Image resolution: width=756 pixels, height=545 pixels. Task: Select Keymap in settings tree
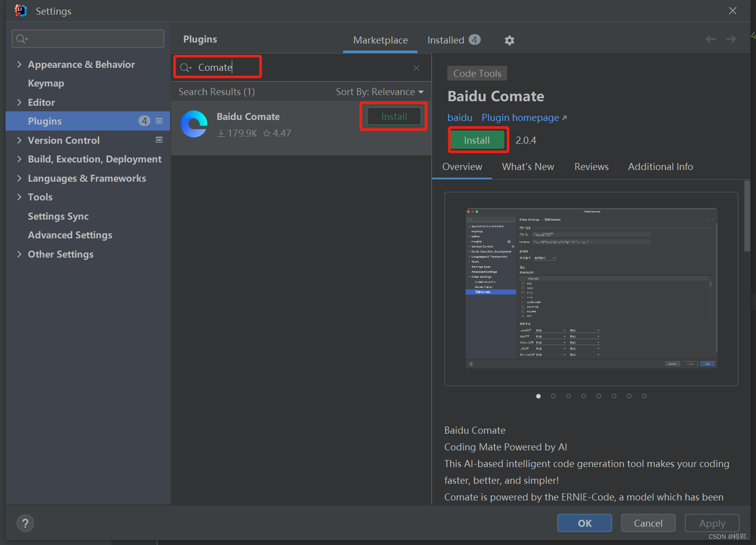(46, 83)
